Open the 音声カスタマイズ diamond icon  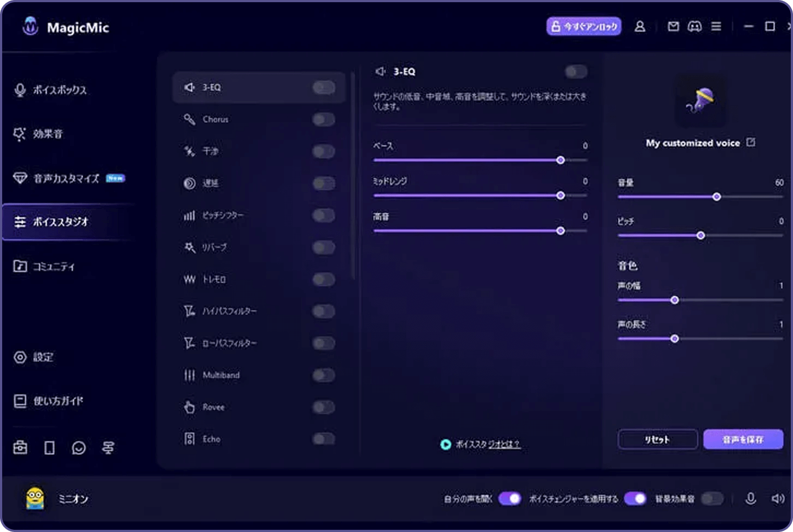(19, 178)
